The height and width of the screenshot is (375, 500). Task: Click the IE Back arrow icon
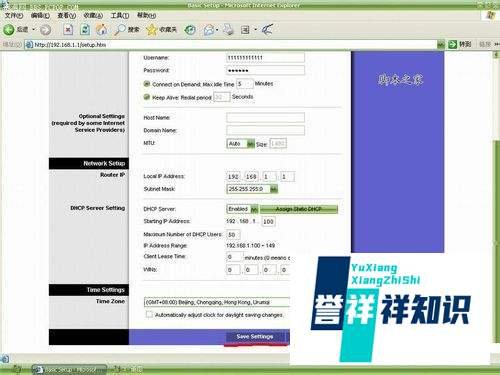point(9,30)
